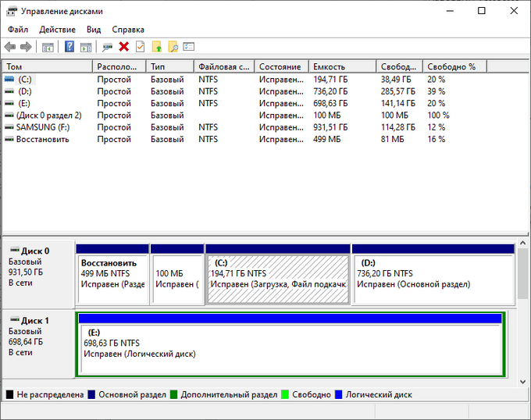Click folder with magnifier icon
531x420 pixels.
(173, 47)
